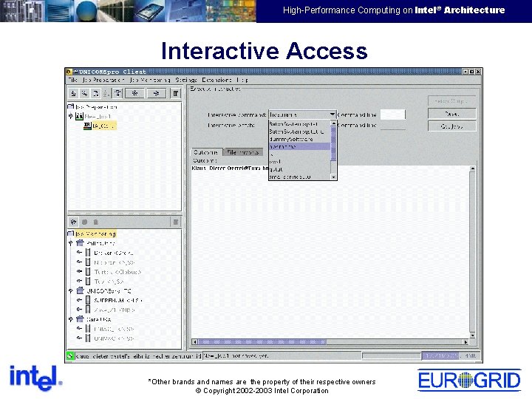Click the server icon beside the Broker site

coord(88,253)
